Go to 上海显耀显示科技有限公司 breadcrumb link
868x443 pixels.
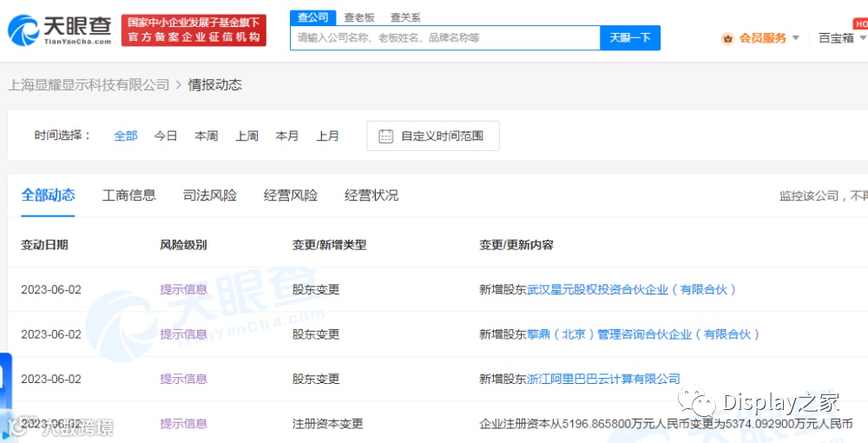[x=89, y=85]
